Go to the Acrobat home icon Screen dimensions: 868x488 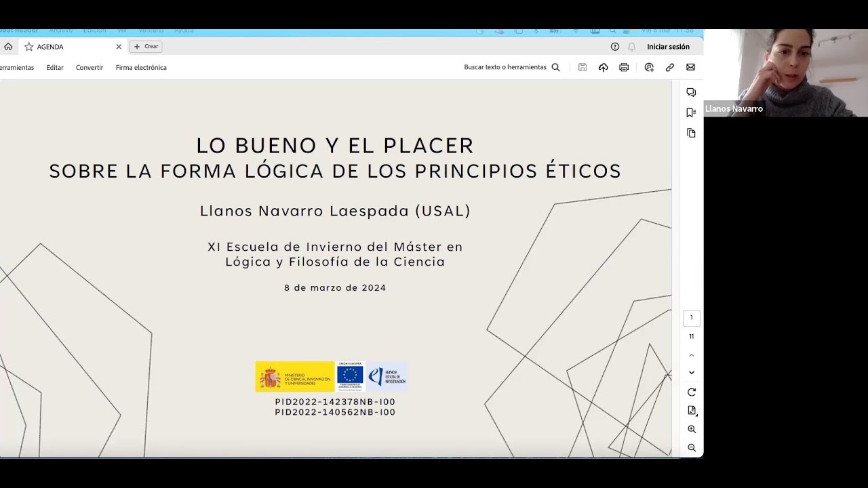coord(8,47)
